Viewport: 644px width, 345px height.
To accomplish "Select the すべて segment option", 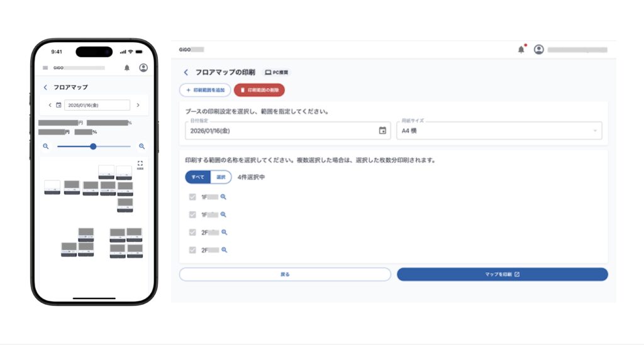I will (x=197, y=177).
